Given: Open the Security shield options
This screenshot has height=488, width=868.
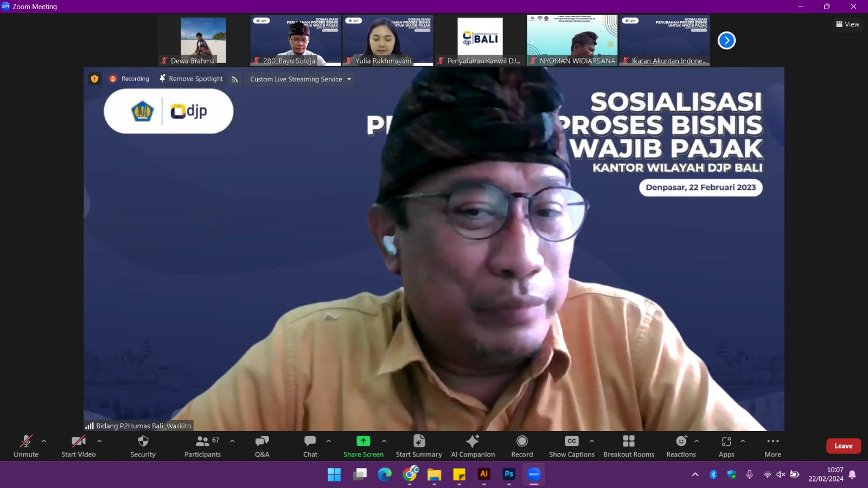Looking at the screenshot, I should [x=143, y=446].
